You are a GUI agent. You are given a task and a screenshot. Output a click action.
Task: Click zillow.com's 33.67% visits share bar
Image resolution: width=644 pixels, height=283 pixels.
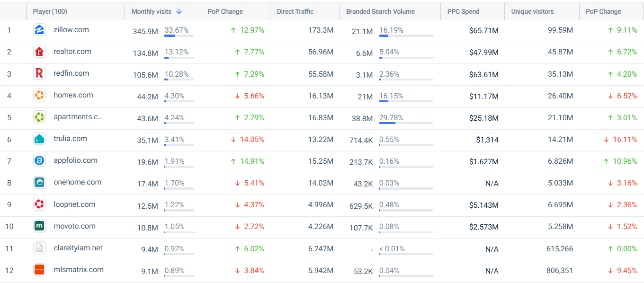click(179, 36)
